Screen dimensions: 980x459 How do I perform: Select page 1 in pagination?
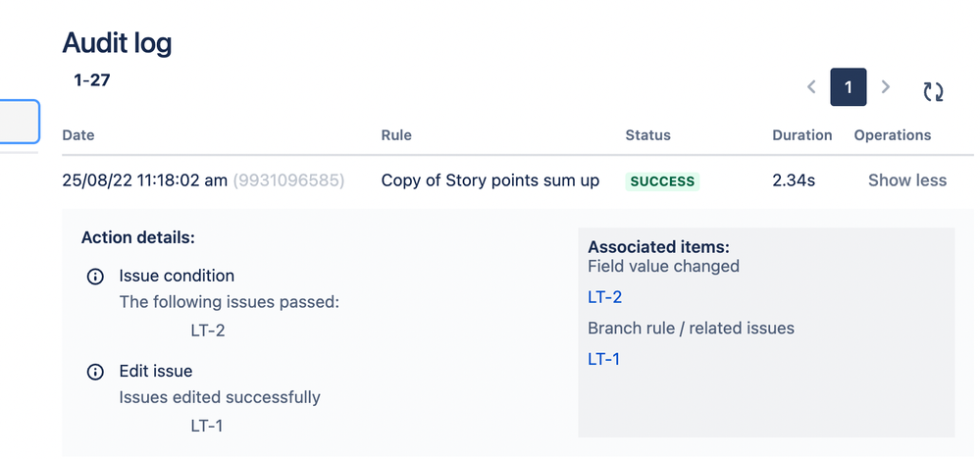click(x=849, y=87)
